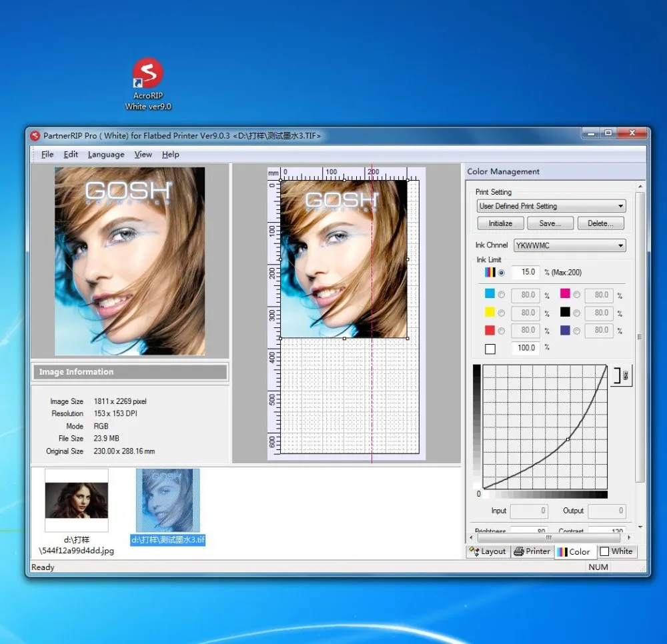Open the Ink Chnnel YKWWMC dropdown
667x644 pixels.
pyautogui.click(x=570, y=245)
